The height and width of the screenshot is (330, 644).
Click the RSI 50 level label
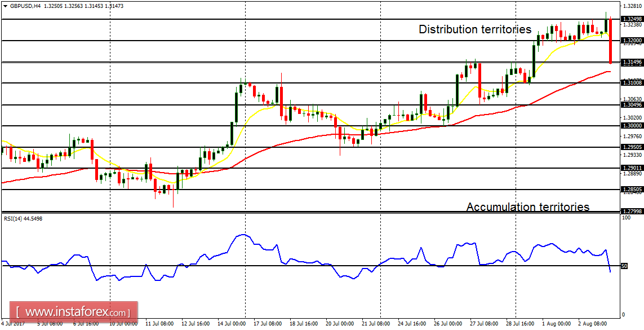[625, 266]
